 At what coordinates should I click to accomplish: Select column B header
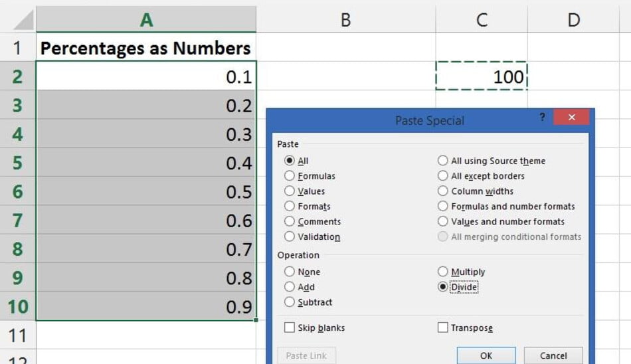pos(345,19)
